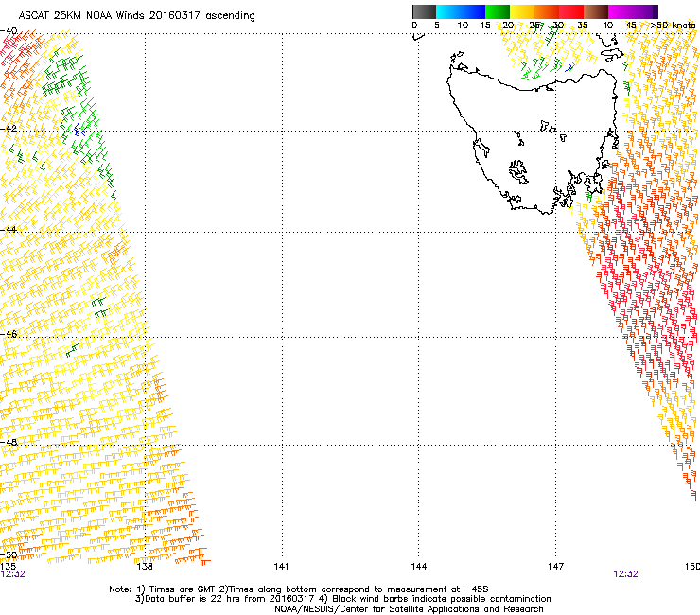Click the "-50" latitude label
The width and height of the screenshot is (700, 615).
coord(9,555)
